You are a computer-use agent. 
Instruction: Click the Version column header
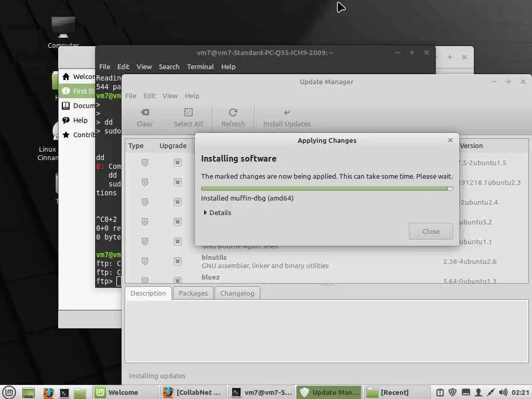[471, 146]
